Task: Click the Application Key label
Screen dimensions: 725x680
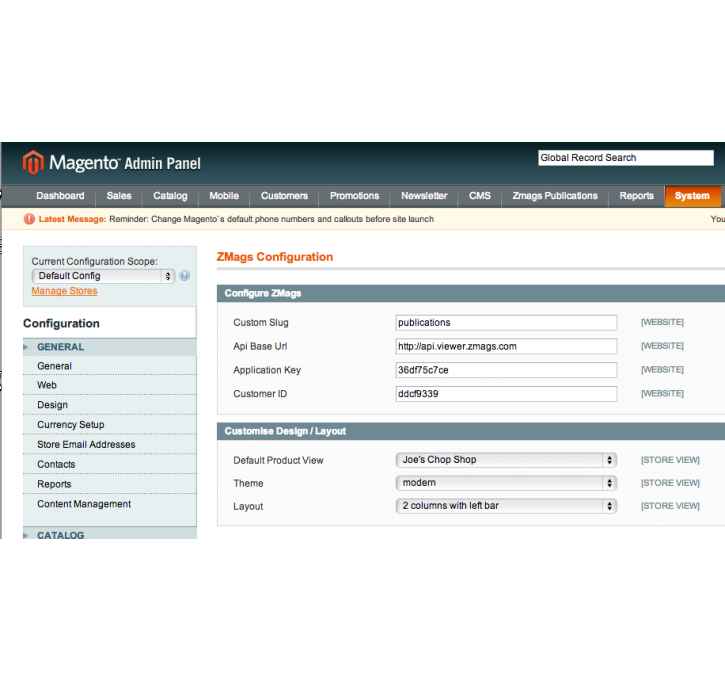Action: [x=267, y=370]
